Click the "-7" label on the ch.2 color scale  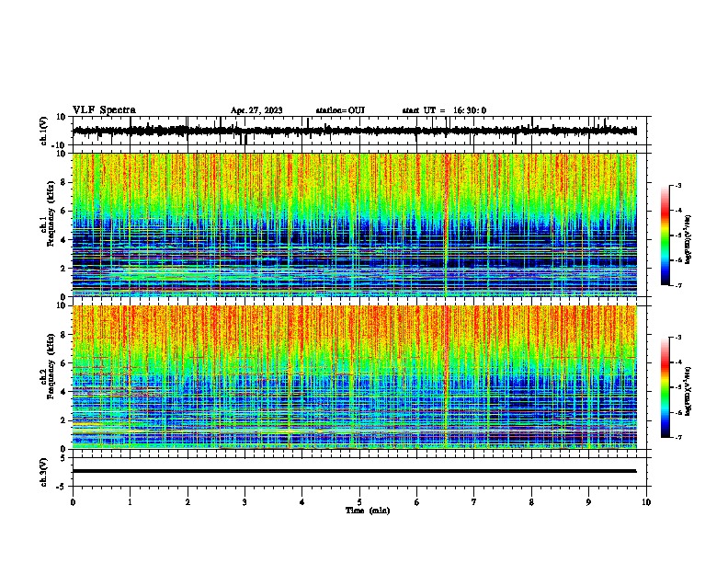click(677, 438)
